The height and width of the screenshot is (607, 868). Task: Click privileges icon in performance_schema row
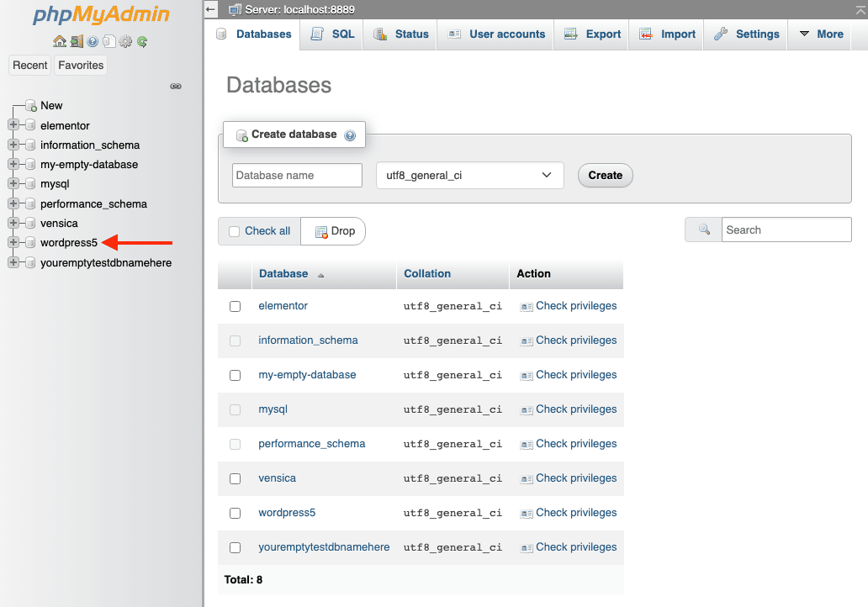pos(527,445)
